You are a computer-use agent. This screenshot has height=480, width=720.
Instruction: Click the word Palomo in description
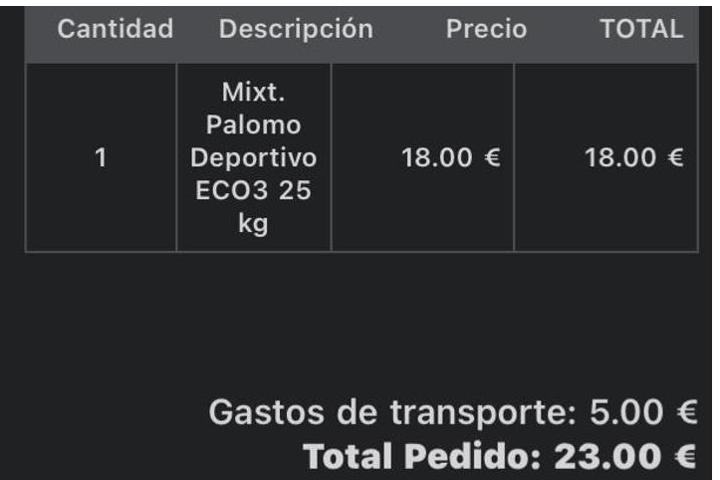[x=253, y=125]
